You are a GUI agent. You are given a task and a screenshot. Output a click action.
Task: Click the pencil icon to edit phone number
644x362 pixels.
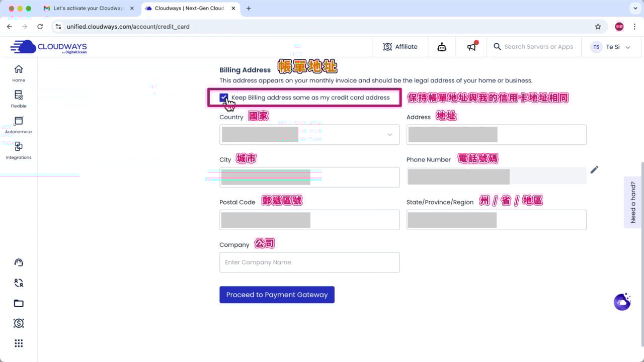(594, 170)
